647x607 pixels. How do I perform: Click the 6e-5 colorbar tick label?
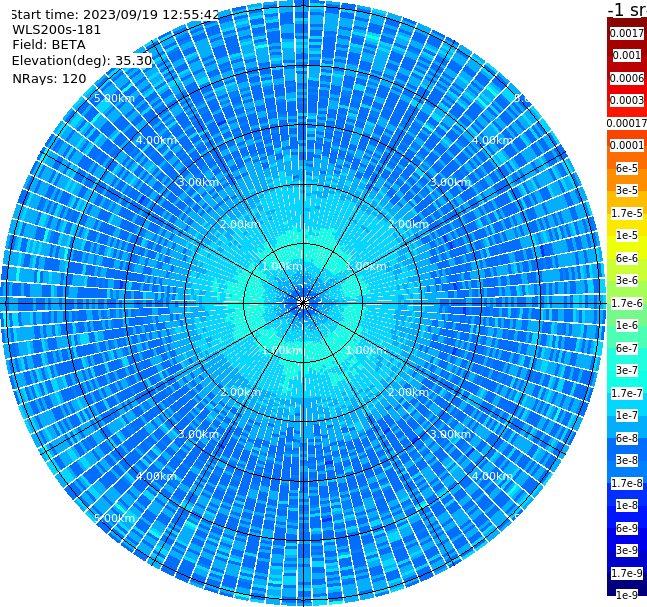click(x=627, y=168)
